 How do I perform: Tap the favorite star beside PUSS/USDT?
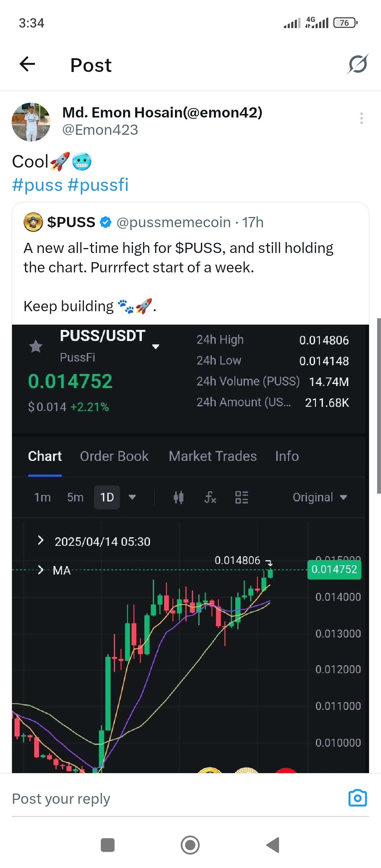click(x=36, y=346)
